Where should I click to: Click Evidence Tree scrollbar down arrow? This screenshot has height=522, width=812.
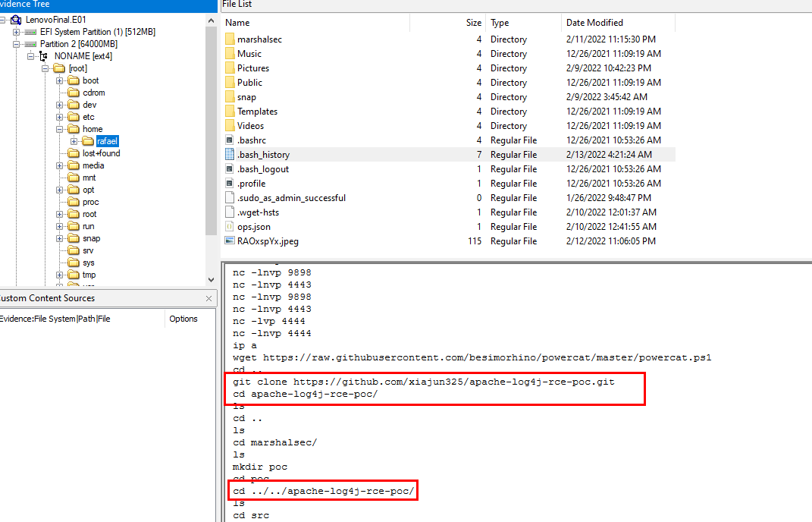[211, 280]
